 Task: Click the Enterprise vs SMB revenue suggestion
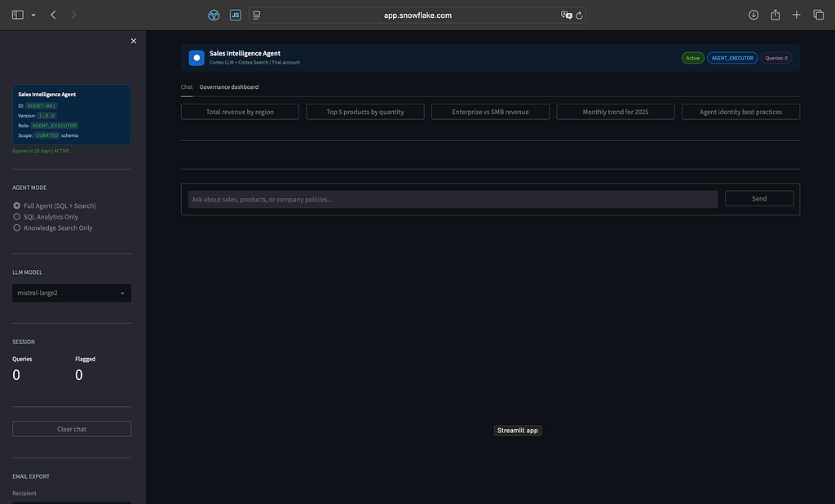(x=490, y=112)
